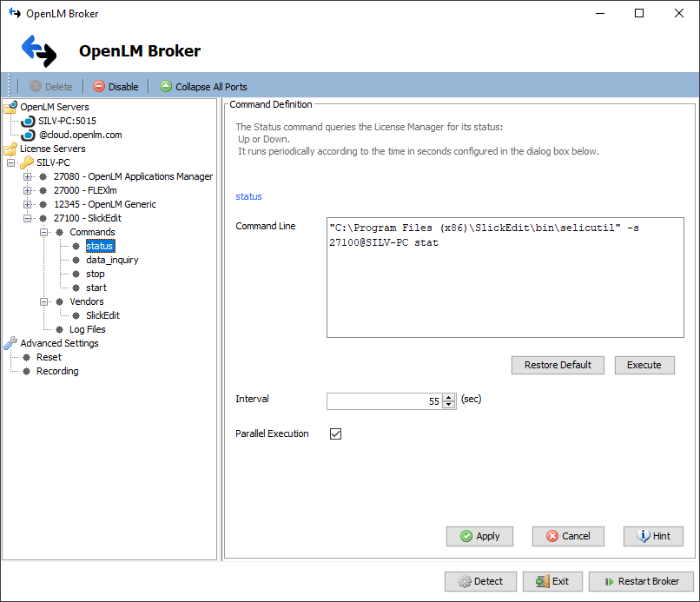The image size is (700, 602).
Task: Expand the 27080 OpenLM Applications Manager port
Action: pyautogui.click(x=25, y=177)
